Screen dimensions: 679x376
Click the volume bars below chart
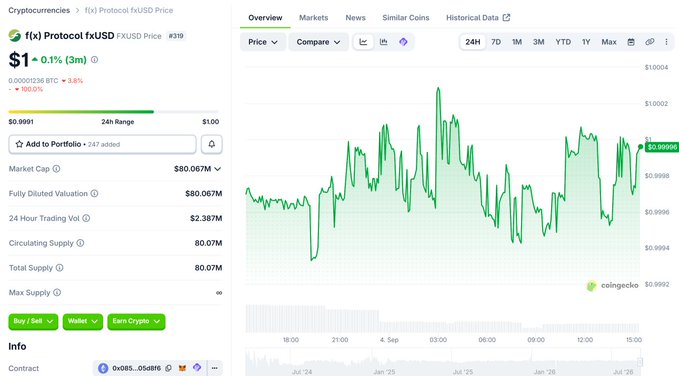(x=443, y=318)
